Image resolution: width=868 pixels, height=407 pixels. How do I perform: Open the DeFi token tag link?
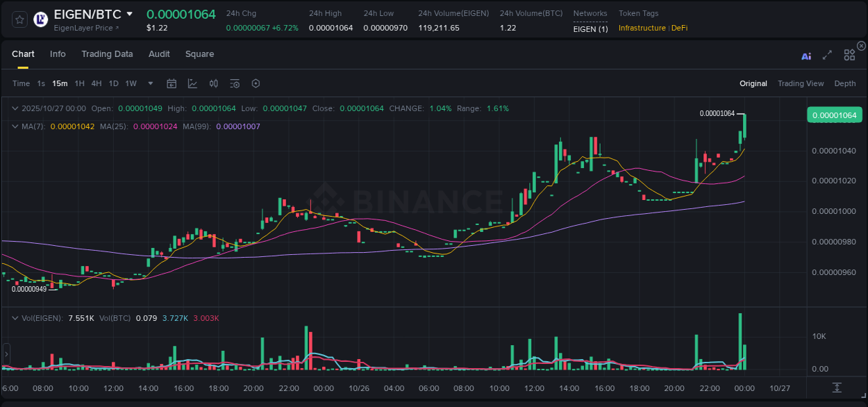pyautogui.click(x=678, y=28)
